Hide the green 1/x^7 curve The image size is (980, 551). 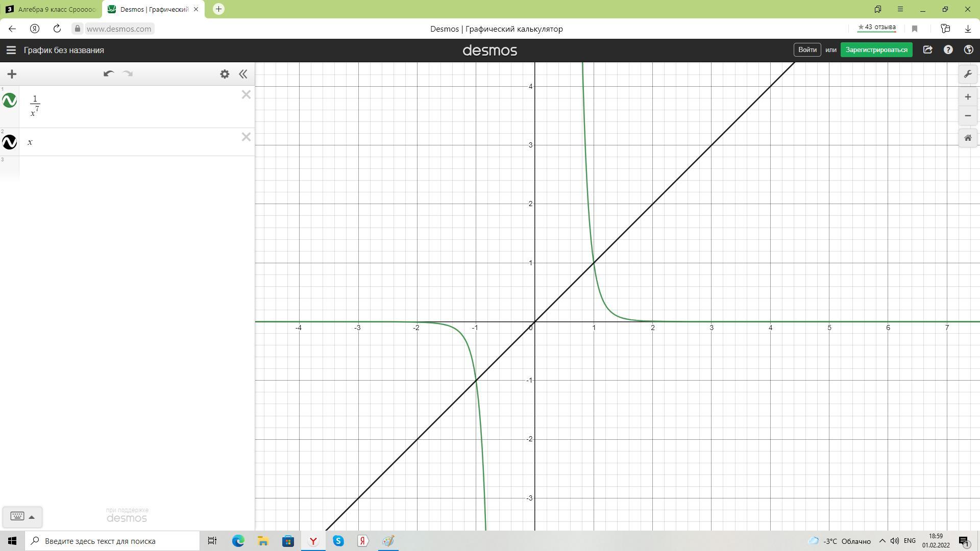pyautogui.click(x=10, y=100)
